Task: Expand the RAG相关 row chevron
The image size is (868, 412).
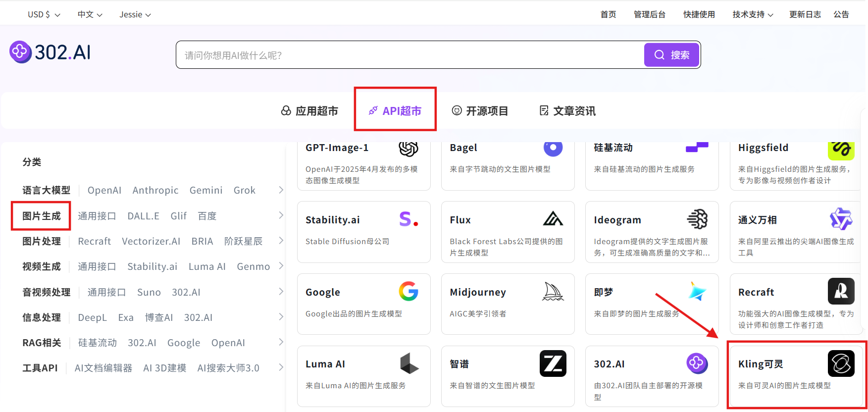Action: 281,342
